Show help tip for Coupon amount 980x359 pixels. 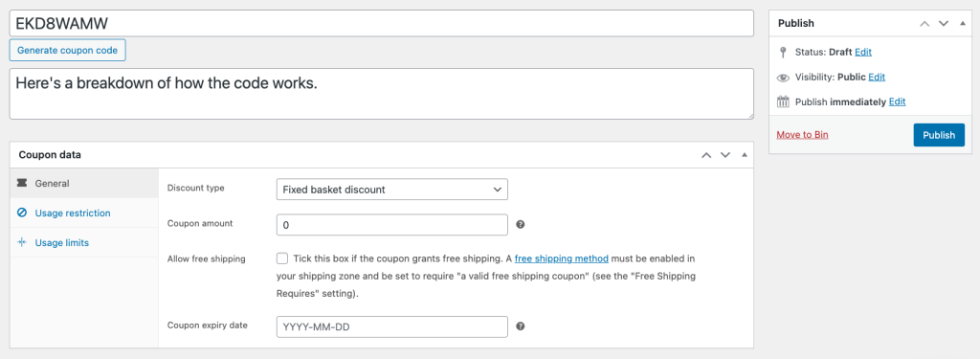521,225
